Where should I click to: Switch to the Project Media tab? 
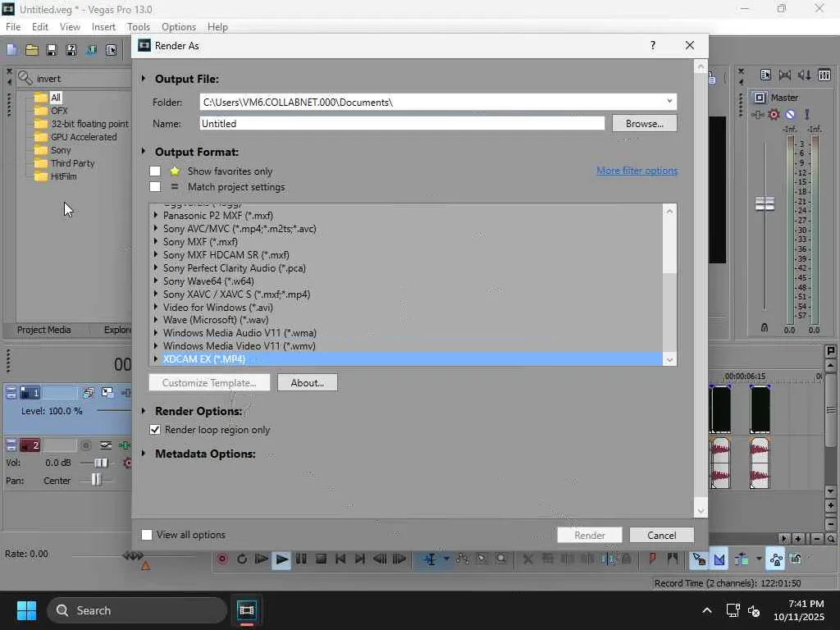click(x=44, y=330)
